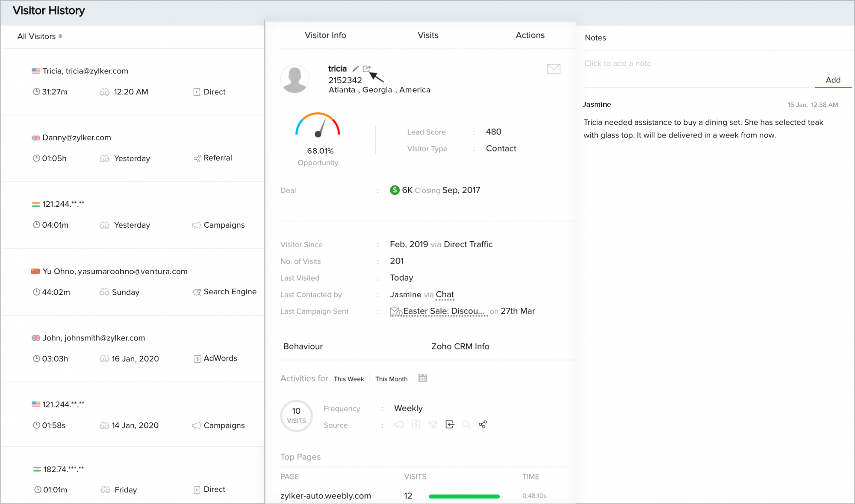Click the AdWords icon in John's row
This screenshot has width=855, height=504.
click(197, 359)
